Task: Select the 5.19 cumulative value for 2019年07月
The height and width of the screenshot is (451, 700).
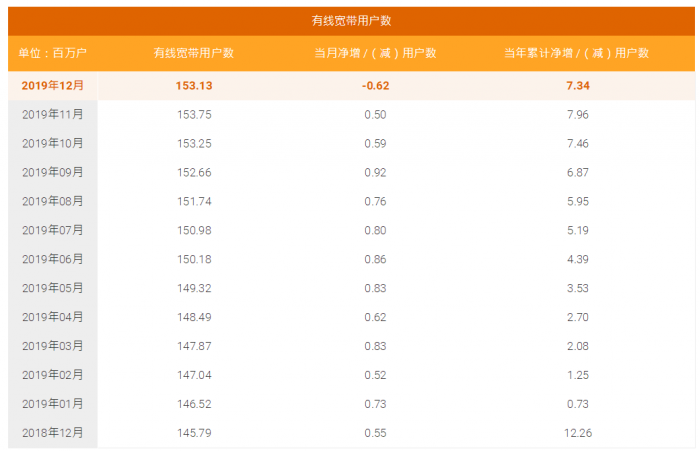Action: [577, 230]
